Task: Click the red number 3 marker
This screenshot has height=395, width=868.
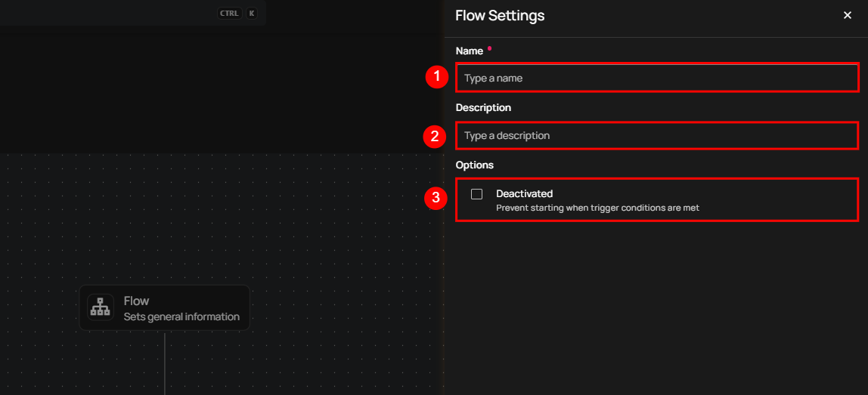Action: point(436,199)
